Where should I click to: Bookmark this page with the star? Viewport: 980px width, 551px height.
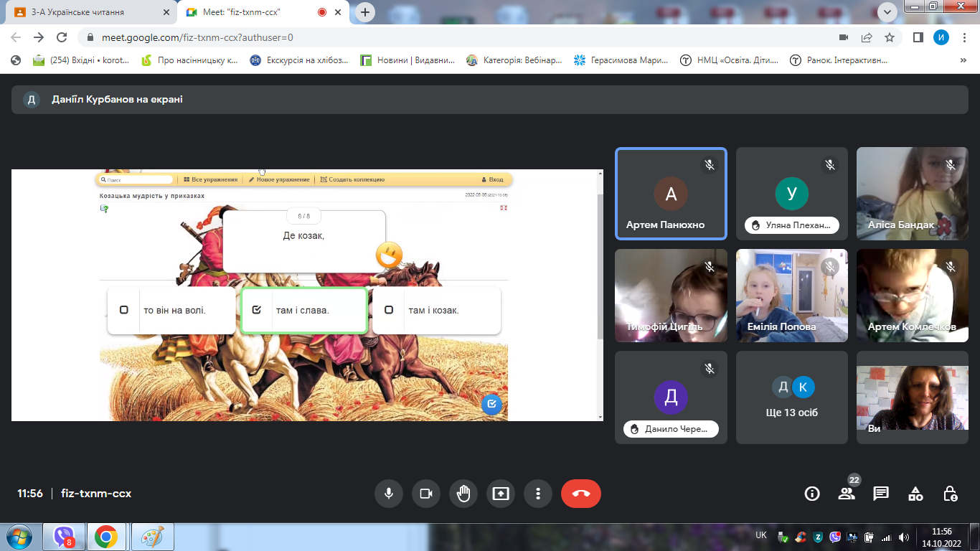tap(890, 37)
